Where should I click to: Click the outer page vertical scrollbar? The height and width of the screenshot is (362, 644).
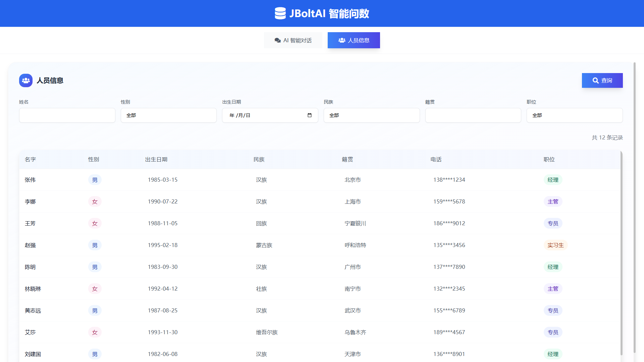point(635,208)
